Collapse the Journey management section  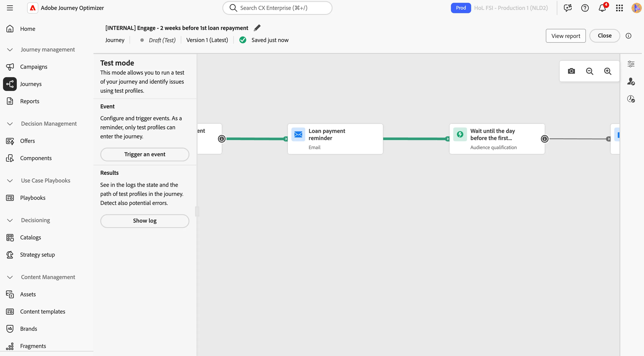10,50
